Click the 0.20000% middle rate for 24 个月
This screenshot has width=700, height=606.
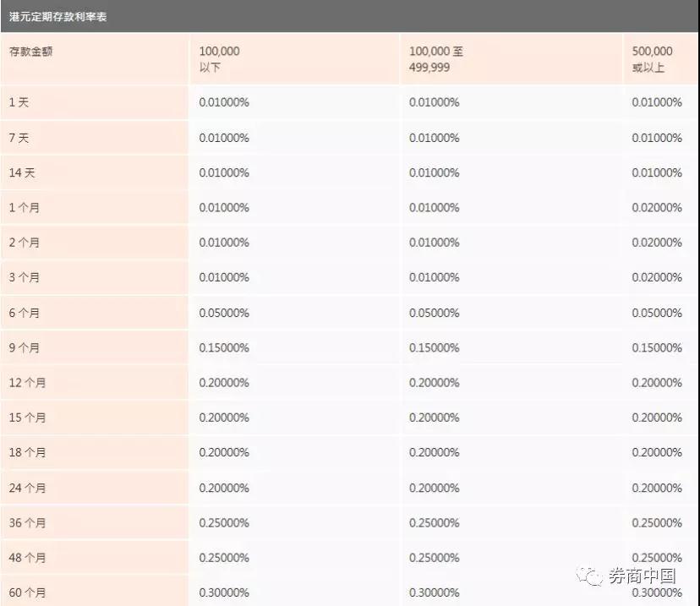coord(434,488)
